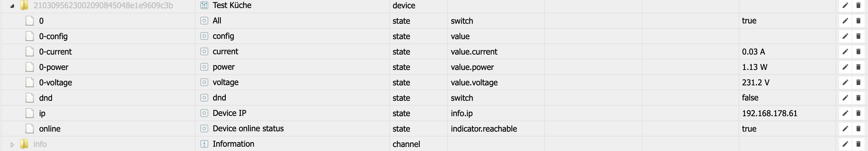
Task: Click the Device online status name
Action: pyautogui.click(x=248, y=129)
